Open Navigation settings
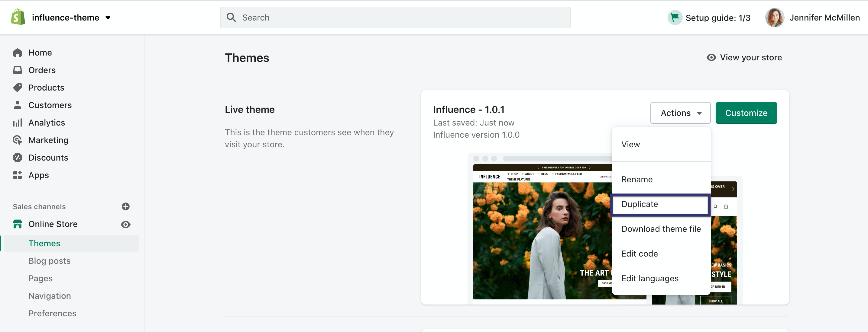The height and width of the screenshot is (332, 868). pos(50,296)
